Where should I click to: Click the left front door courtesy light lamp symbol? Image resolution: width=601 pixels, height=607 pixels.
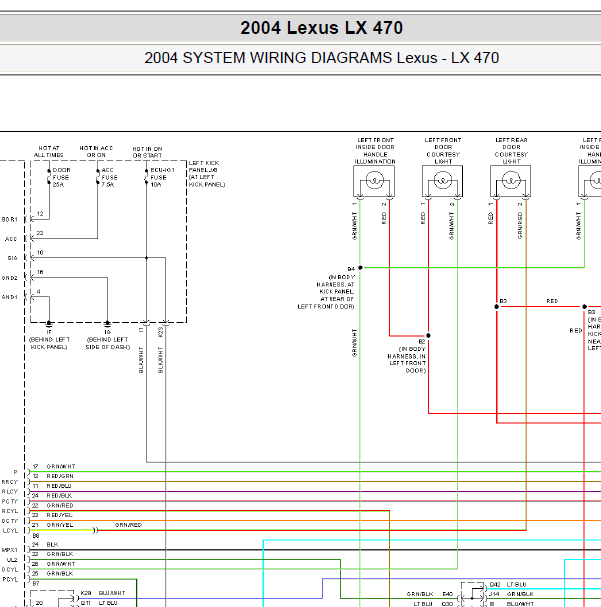click(443, 181)
